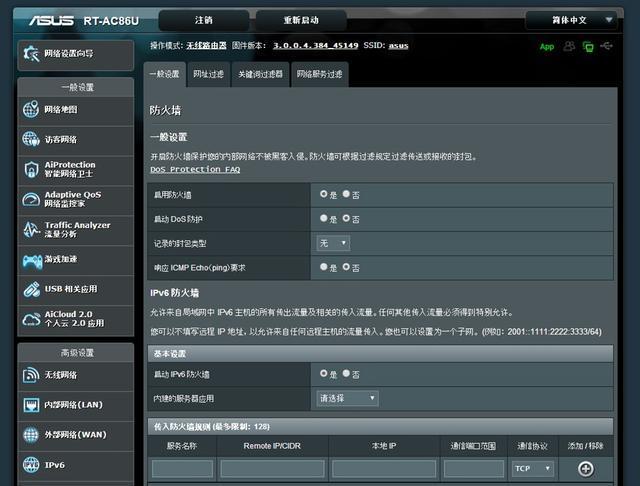Screen dimensions: 640x486
Task: Open the logged packets type dropdown
Action: 333,243
